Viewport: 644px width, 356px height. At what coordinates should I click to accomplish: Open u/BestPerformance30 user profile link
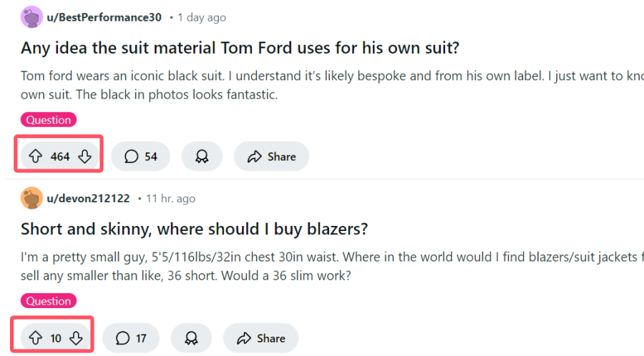[x=104, y=16]
